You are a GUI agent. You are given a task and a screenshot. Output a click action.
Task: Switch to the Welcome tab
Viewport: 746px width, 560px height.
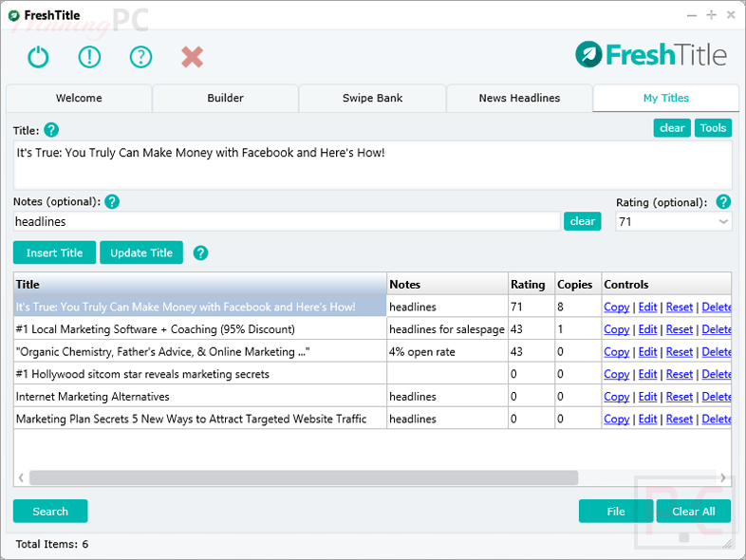(x=79, y=98)
